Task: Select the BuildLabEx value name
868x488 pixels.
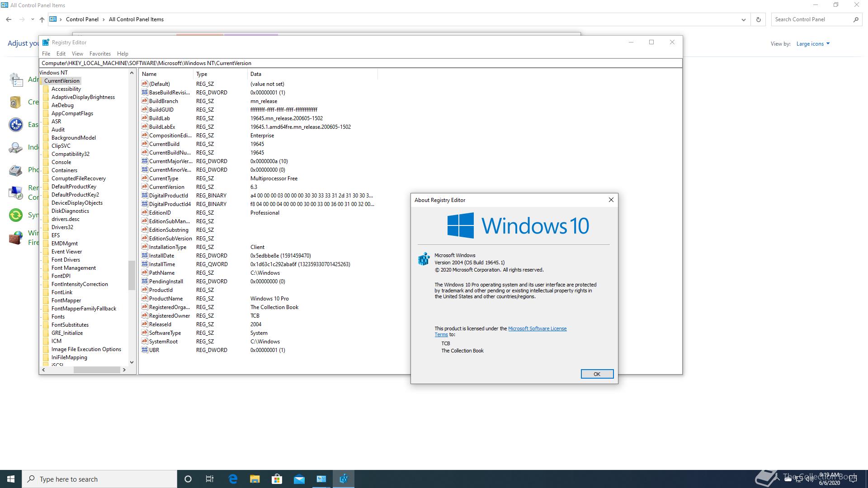Action: click(162, 127)
